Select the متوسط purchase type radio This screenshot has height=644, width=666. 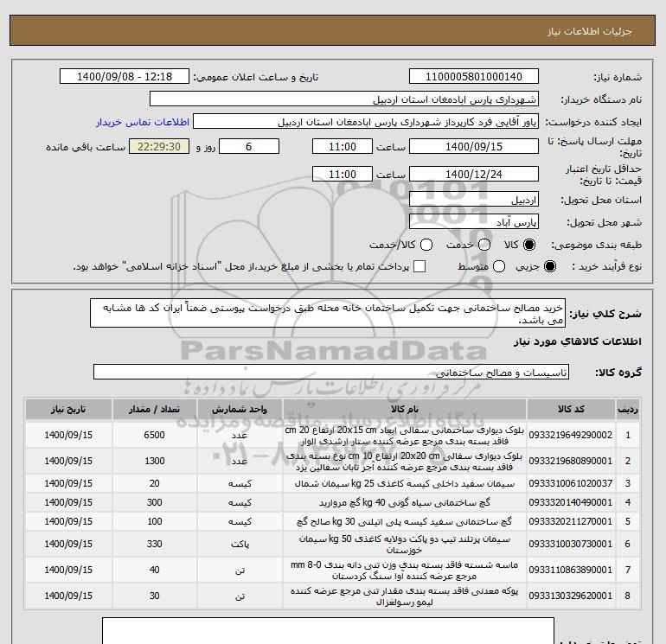click(x=499, y=266)
